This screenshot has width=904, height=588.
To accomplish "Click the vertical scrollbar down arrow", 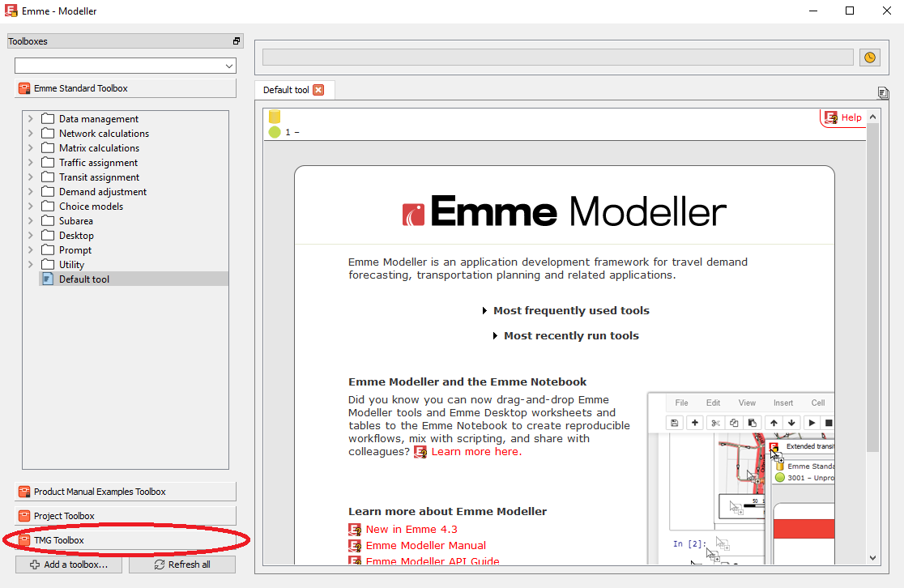I will point(872,557).
